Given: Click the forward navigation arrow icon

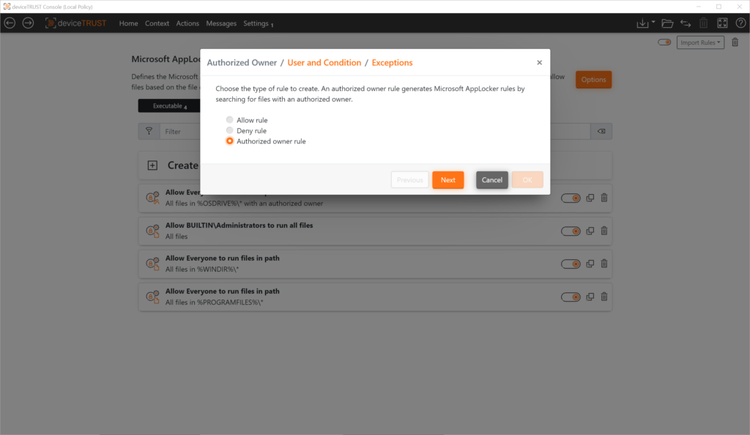Looking at the screenshot, I should click(x=28, y=23).
